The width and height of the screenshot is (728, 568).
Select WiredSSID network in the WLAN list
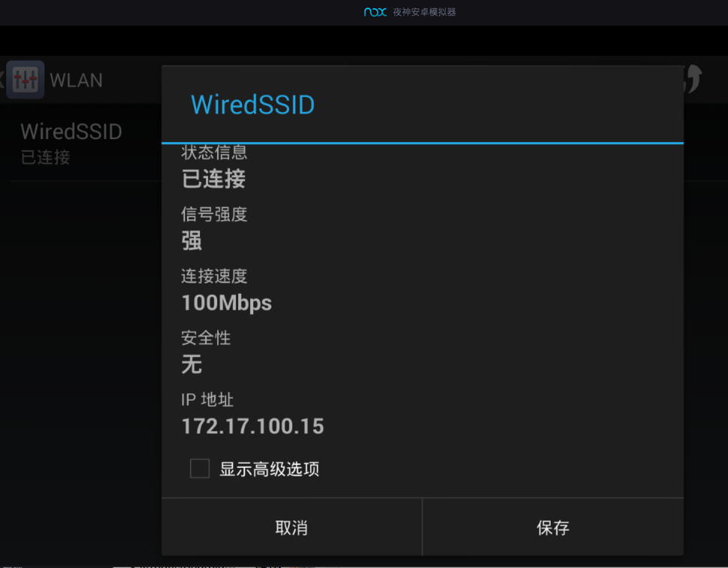(x=81, y=143)
